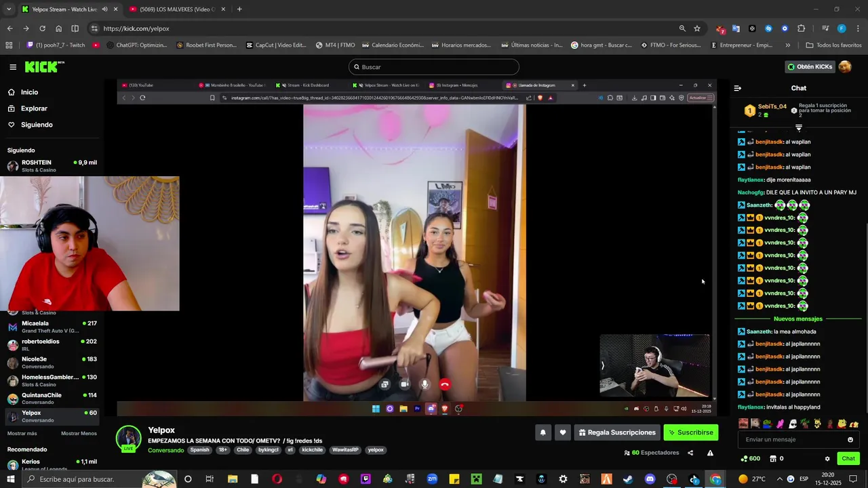Open QuintanaChile channel in sidebar
The image size is (868, 488).
pos(52,398)
